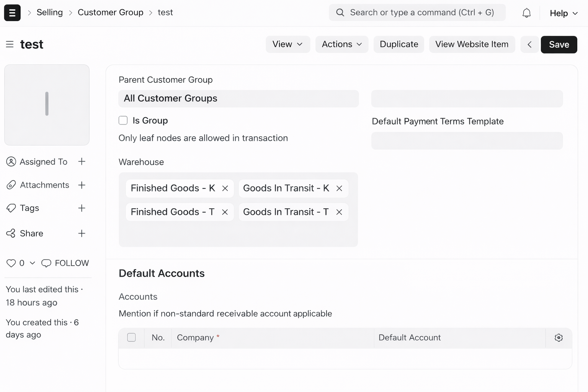588x392 pixels.
Task: Remove Finished Goods - K warehouse tag
Action: pos(225,188)
